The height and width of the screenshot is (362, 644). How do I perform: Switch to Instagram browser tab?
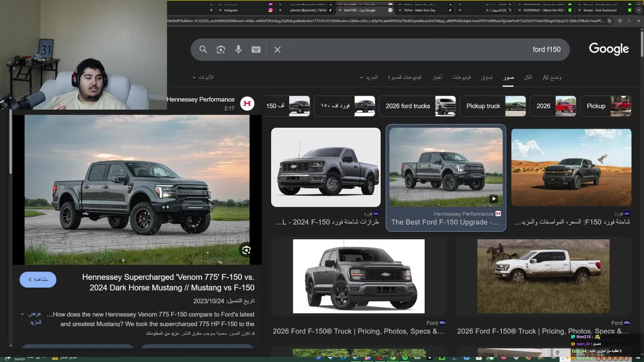[x=247, y=10]
